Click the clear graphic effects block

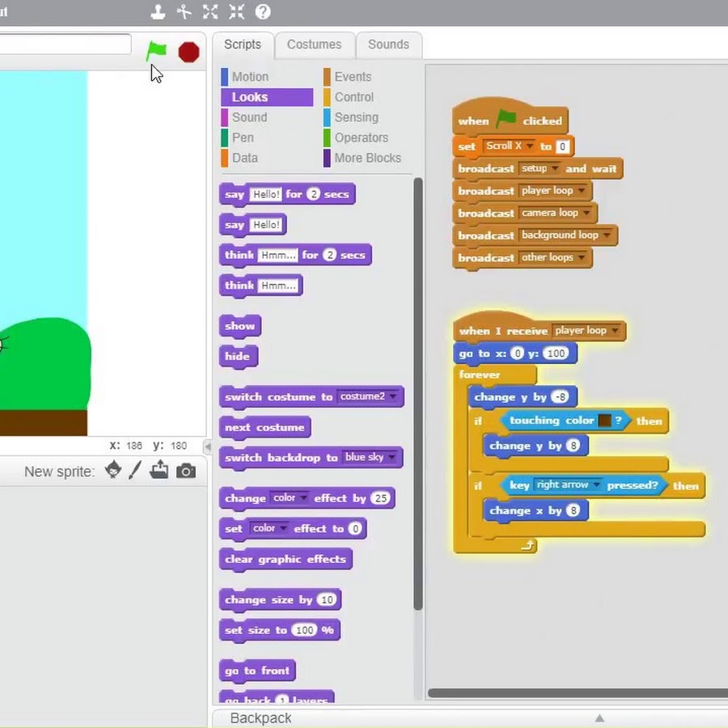click(x=286, y=560)
